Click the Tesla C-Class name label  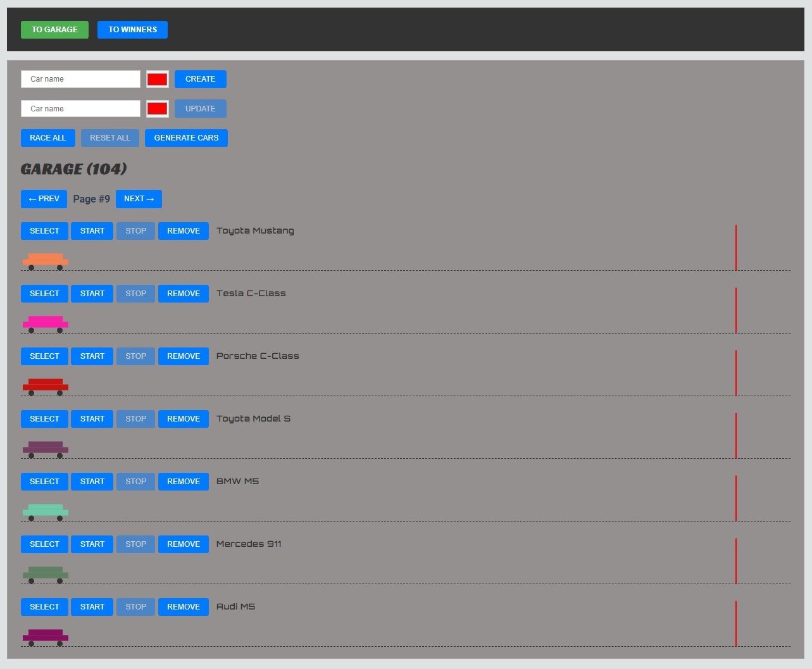coord(251,294)
